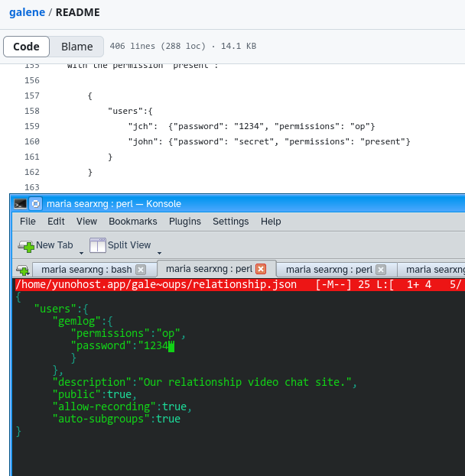The width and height of the screenshot is (465, 476).
Task: Switch to the Blame view tab
Action: (77, 47)
